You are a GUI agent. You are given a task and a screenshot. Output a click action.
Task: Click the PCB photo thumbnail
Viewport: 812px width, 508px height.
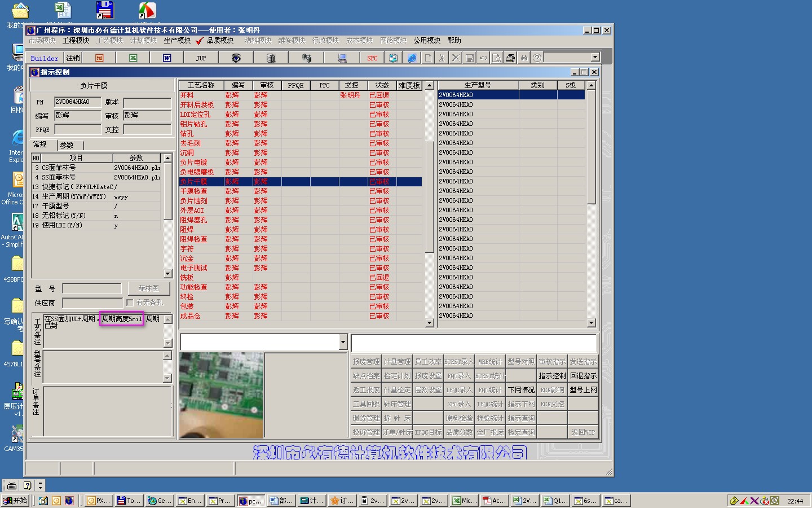221,395
